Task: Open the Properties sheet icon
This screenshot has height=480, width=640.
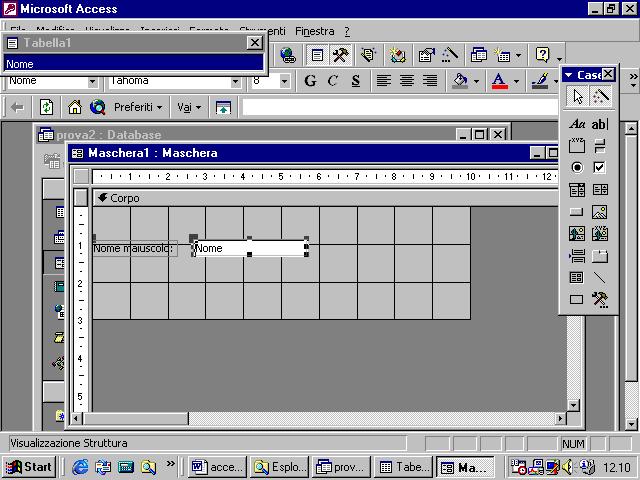Action: [x=427, y=55]
